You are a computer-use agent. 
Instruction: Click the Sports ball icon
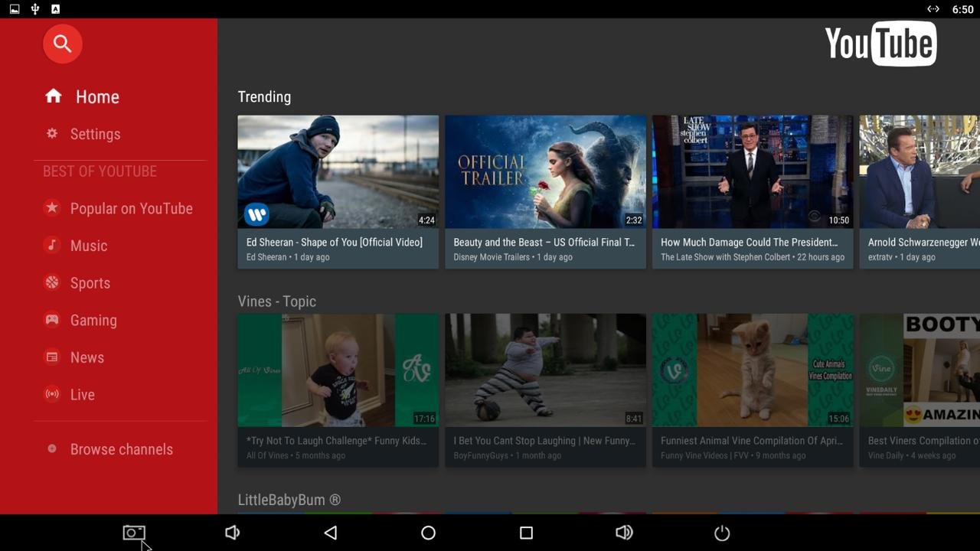(x=52, y=282)
